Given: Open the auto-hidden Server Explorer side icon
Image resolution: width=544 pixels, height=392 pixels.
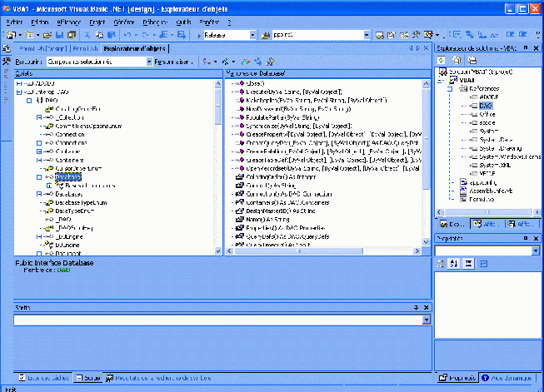Looking at the screenshot, I should [6, 48].
